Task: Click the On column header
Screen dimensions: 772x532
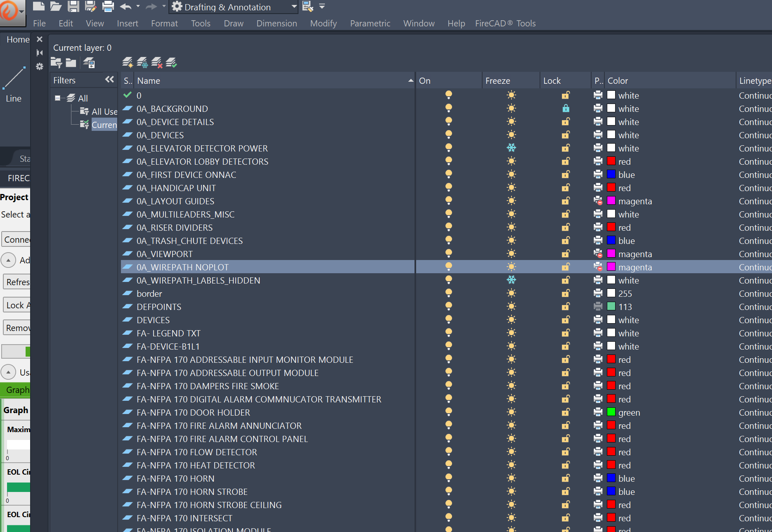Action: tap(448, 80)
